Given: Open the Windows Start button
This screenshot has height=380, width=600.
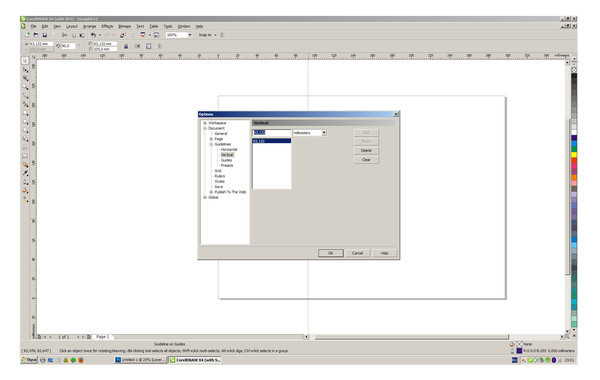Looking at the screenshot, I should [29, 360].
